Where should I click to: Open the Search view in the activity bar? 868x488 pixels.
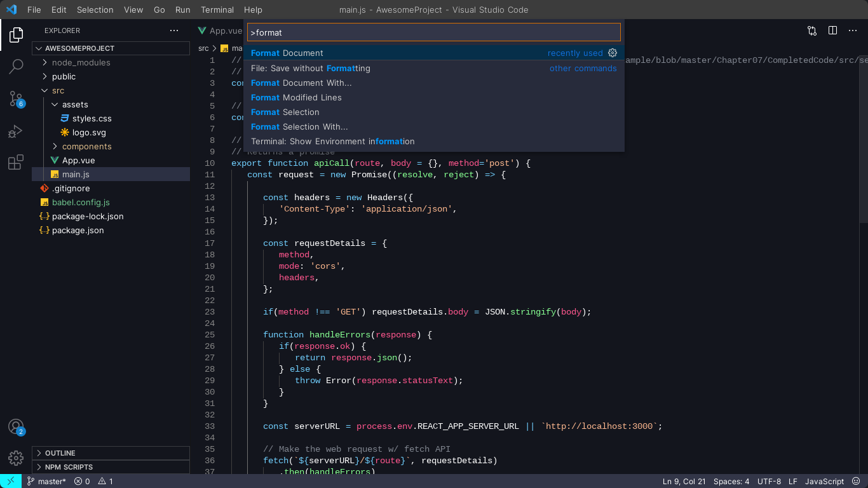(x=15, y=66)
